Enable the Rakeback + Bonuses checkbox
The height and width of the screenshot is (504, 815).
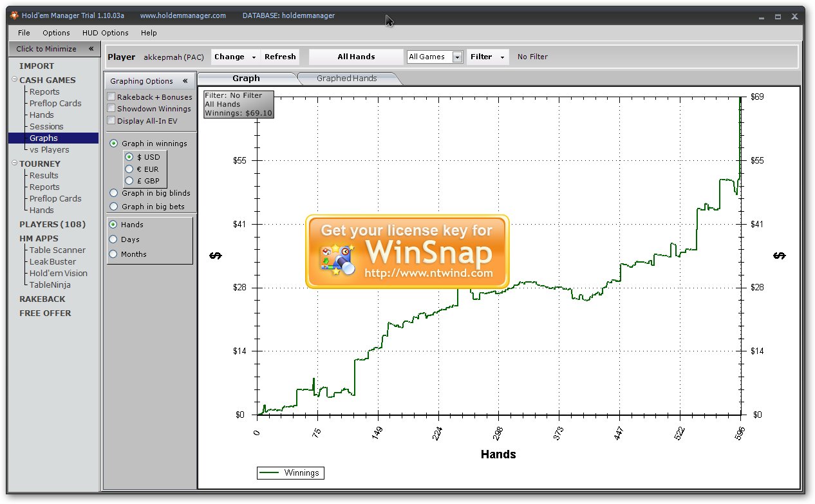coord(111,97)
